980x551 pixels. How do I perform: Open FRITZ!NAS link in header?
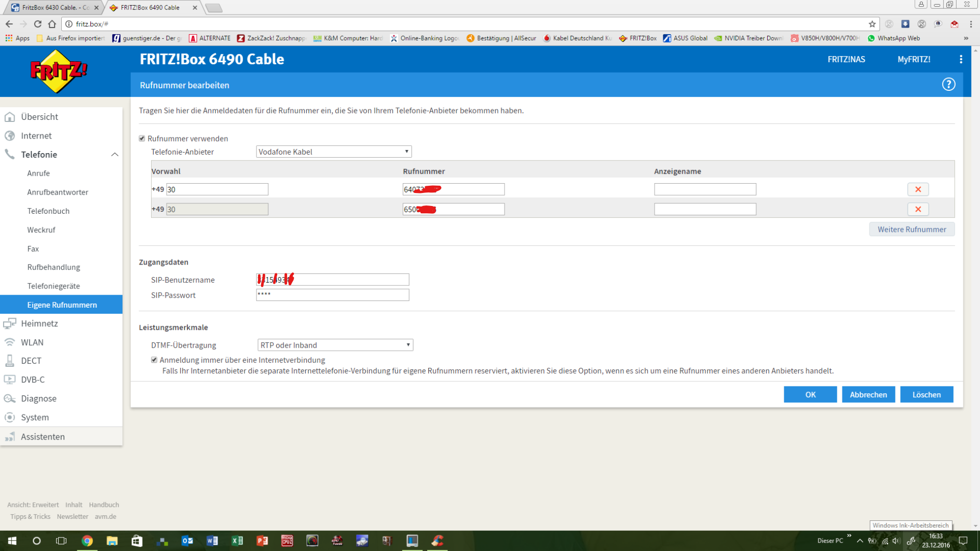(846, 59)
